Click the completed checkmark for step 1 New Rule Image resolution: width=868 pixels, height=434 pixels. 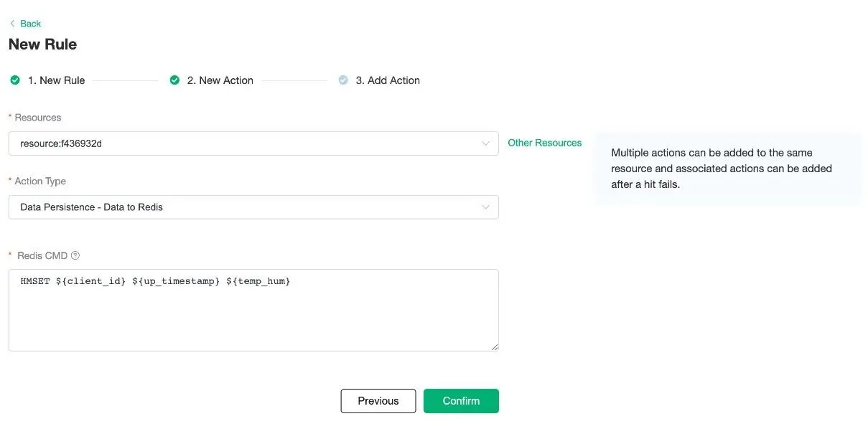[15, 80]
